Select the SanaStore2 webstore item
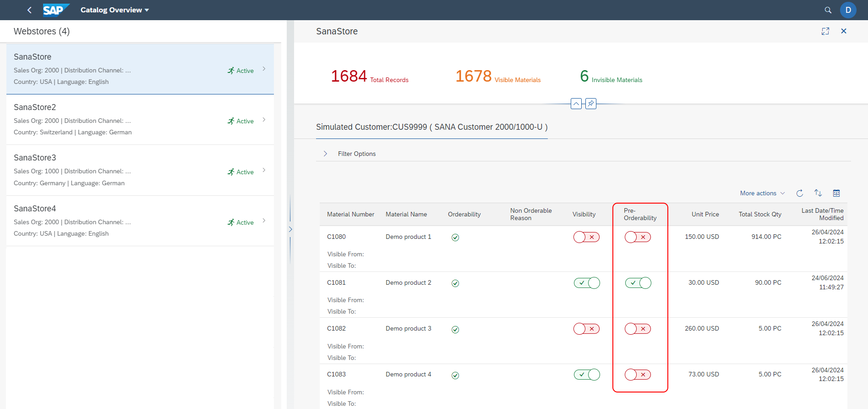Screen dimensions: 868x409 (x=140, y=120)
